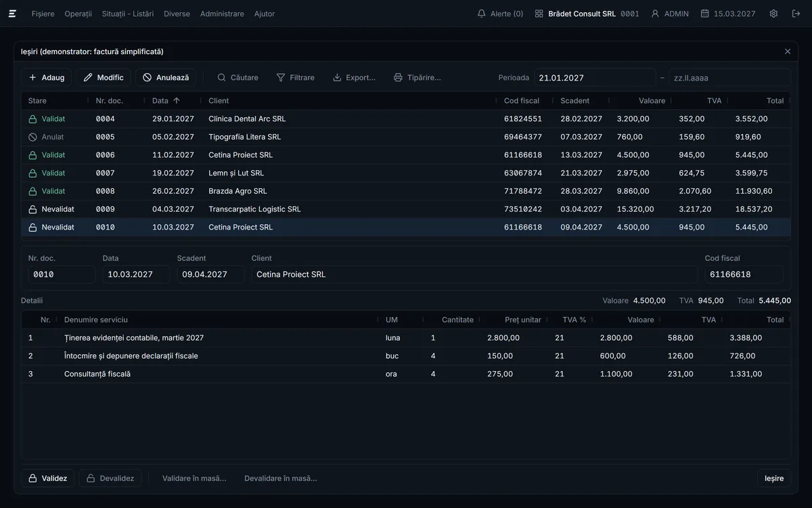This screenshot has height=508, width=812.
Task: Click the Client field showing Cetina Proiect SRL
Action: (474, 274)
